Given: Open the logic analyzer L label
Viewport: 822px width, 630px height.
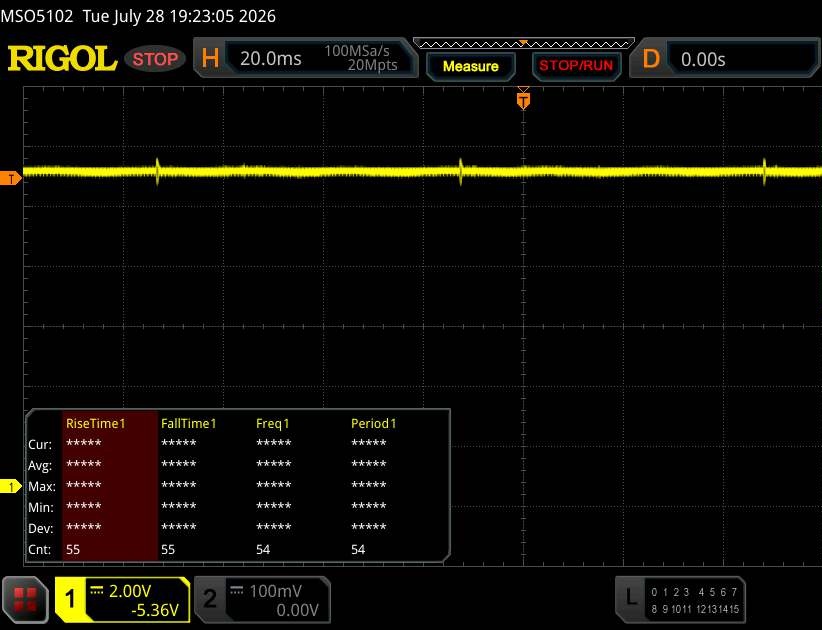Looking at the screenshot, I should (x=631, y=598).
